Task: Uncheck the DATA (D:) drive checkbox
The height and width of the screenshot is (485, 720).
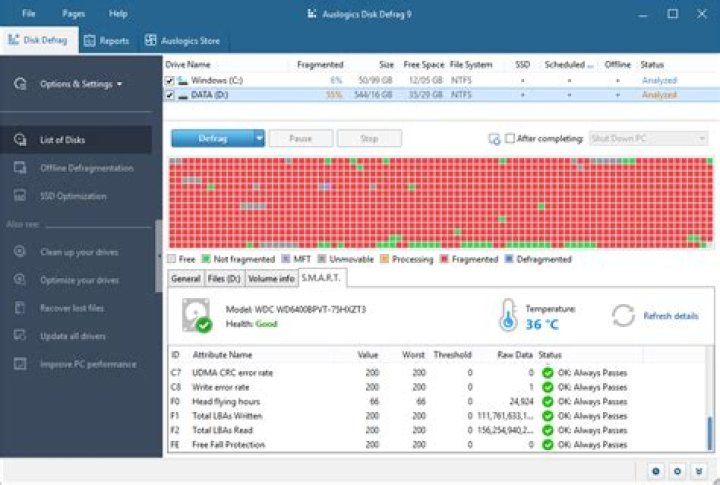Action: point(169,95)
